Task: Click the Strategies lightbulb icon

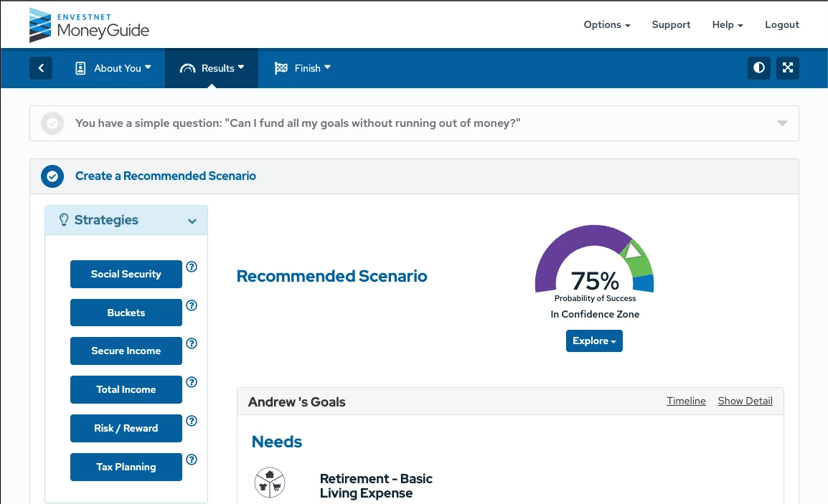Action: click(64, 219)
